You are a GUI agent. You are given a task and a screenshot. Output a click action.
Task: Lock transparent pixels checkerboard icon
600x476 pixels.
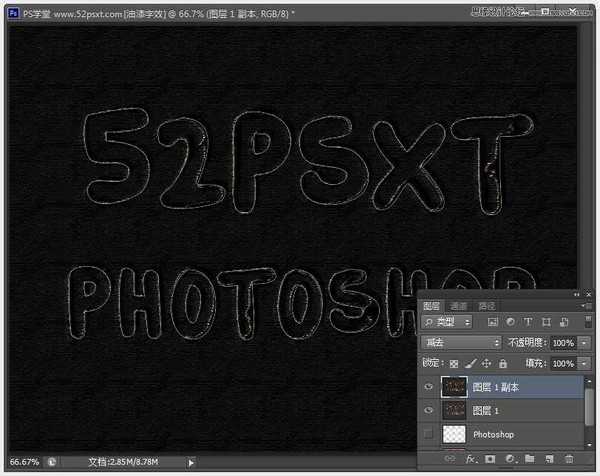(453, 364)
